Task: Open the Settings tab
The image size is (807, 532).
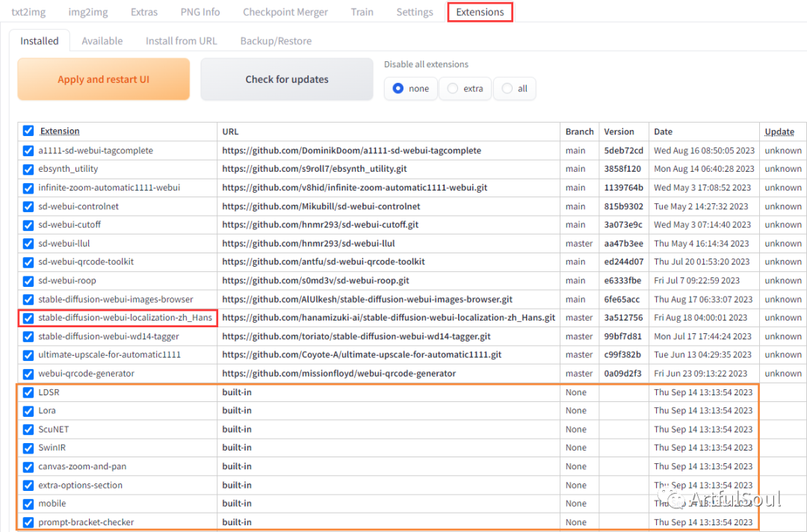Action: coord(414,12)
